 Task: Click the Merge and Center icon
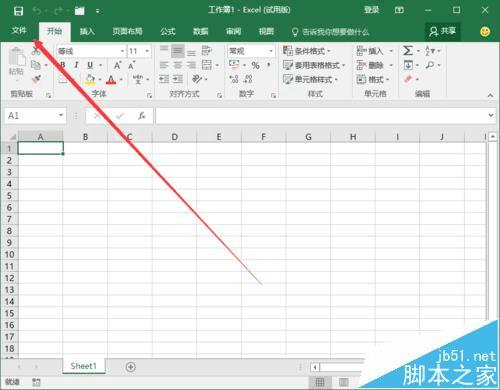pyautogui.click(x=207, y=65)
